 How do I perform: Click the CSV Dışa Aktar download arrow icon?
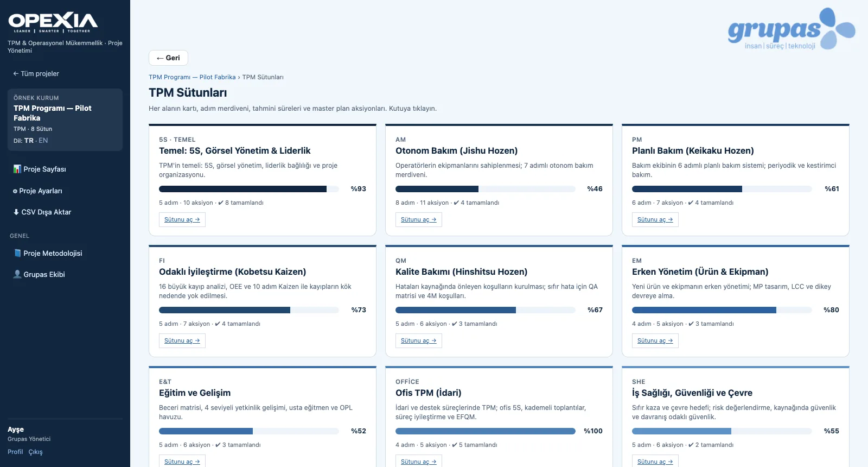(x=16, y=212)
